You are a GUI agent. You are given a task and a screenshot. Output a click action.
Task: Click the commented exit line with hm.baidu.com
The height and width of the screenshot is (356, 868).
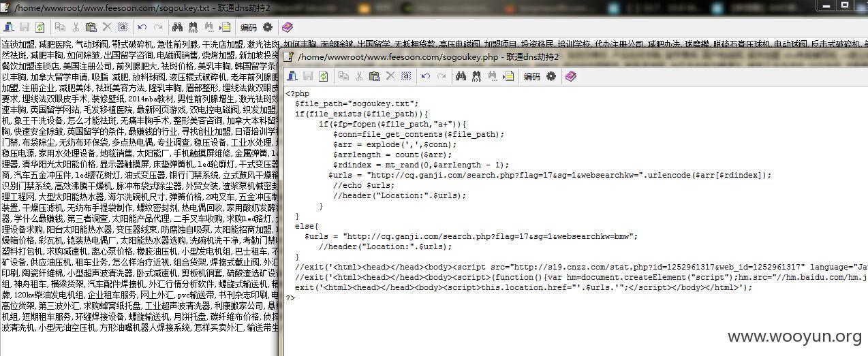click(x=581, y=278)
